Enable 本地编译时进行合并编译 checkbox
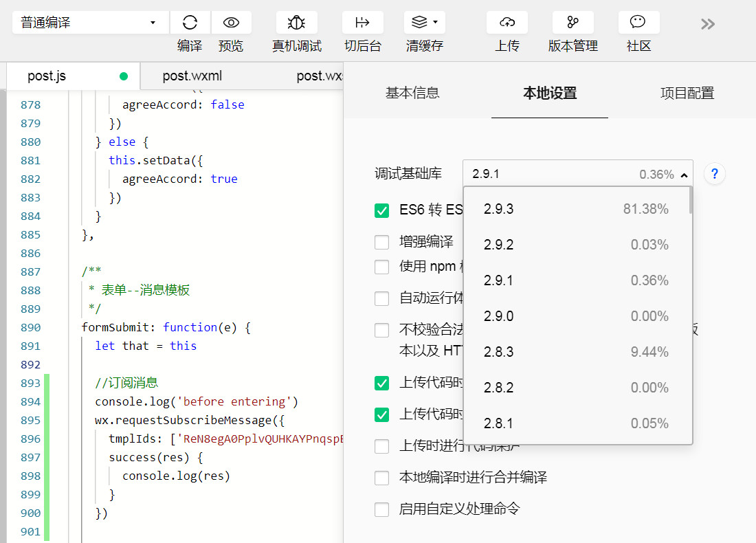Image resolution: width=756 pixels, height=543 pixels. point(382,478)
